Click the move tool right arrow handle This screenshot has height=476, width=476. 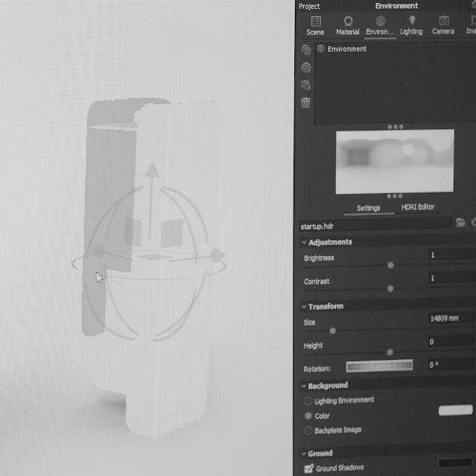pos(219,255)
